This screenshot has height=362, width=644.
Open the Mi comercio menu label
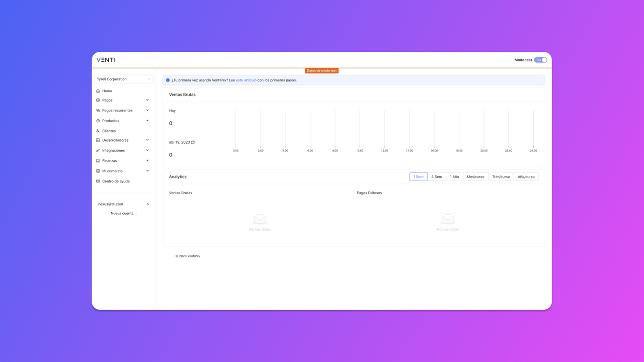click(x=112, y=171)
